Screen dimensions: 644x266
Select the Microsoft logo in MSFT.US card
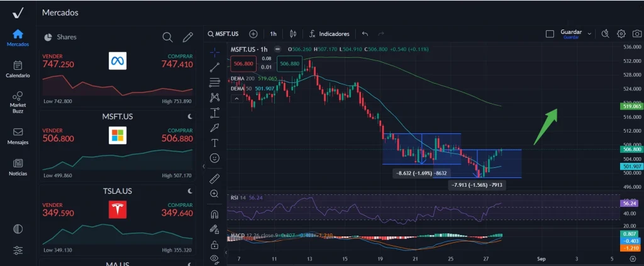(x=118, y=135)
